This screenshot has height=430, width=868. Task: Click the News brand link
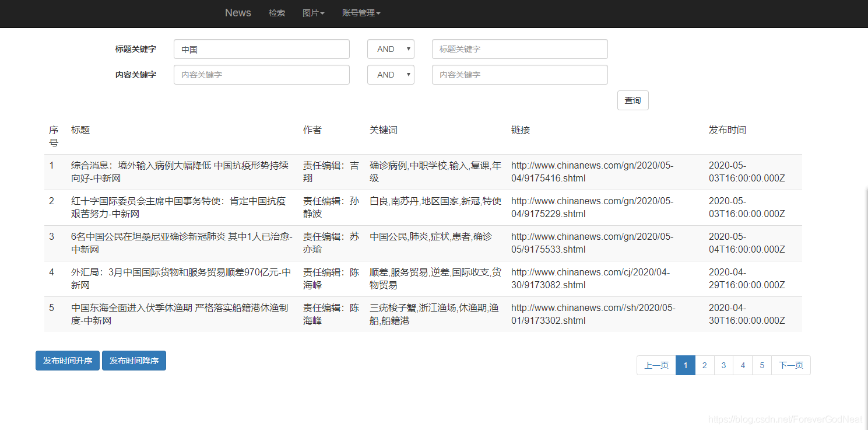pyautogui.click(x=238, y=13)
